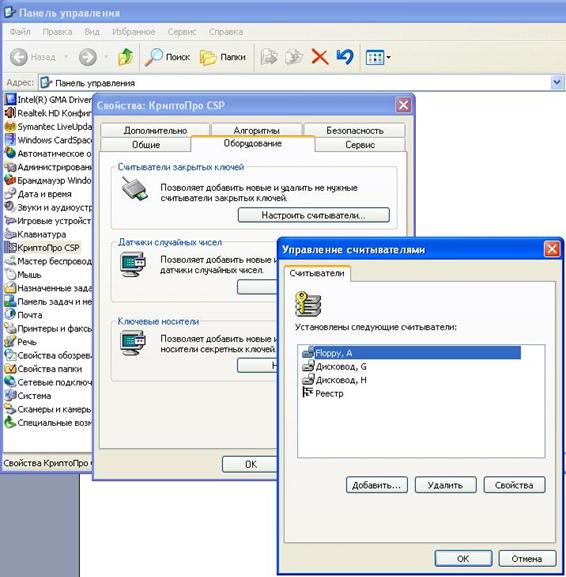Select the Оборудование tab
Screen dimensions: 566x577
pyautogui.click(x=252, y=144)
